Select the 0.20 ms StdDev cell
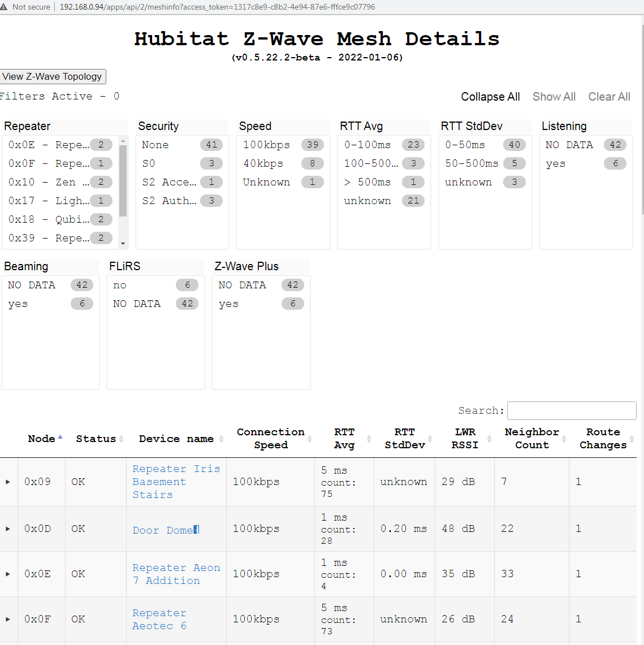Image resolution: width=644 pixels, height=645 pixels. 404,529
